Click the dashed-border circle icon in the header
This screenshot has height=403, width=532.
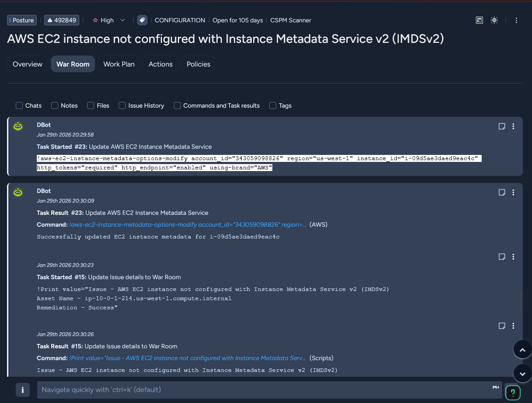click(x=494, y=20)
